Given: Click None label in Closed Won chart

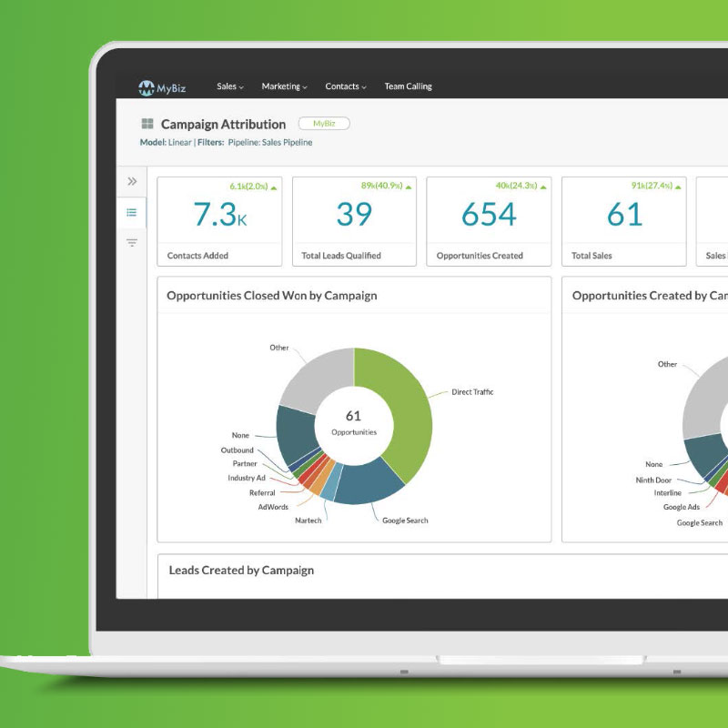Looking at the screenshot, I should [240, 435].
